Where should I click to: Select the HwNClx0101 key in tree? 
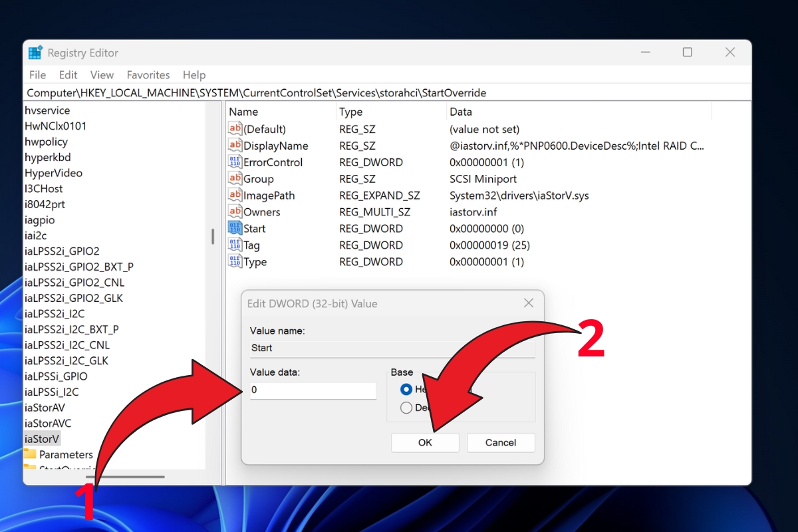click(55, 126)
